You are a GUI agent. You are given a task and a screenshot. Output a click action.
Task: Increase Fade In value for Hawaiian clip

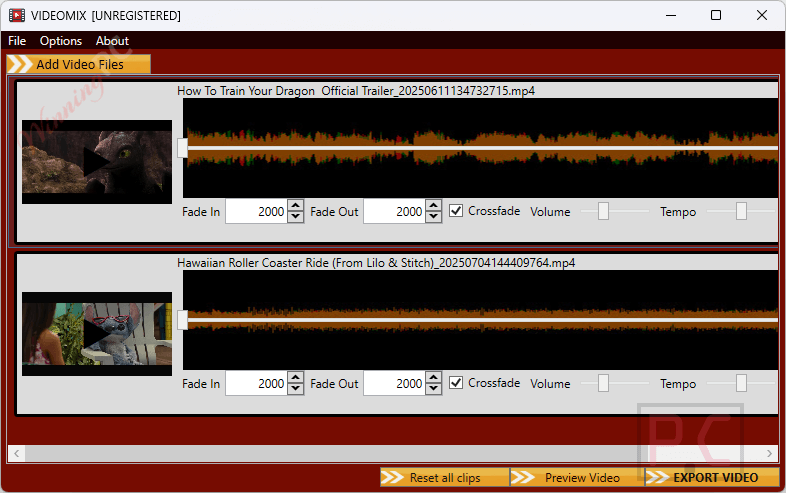[x=296, y=378]
